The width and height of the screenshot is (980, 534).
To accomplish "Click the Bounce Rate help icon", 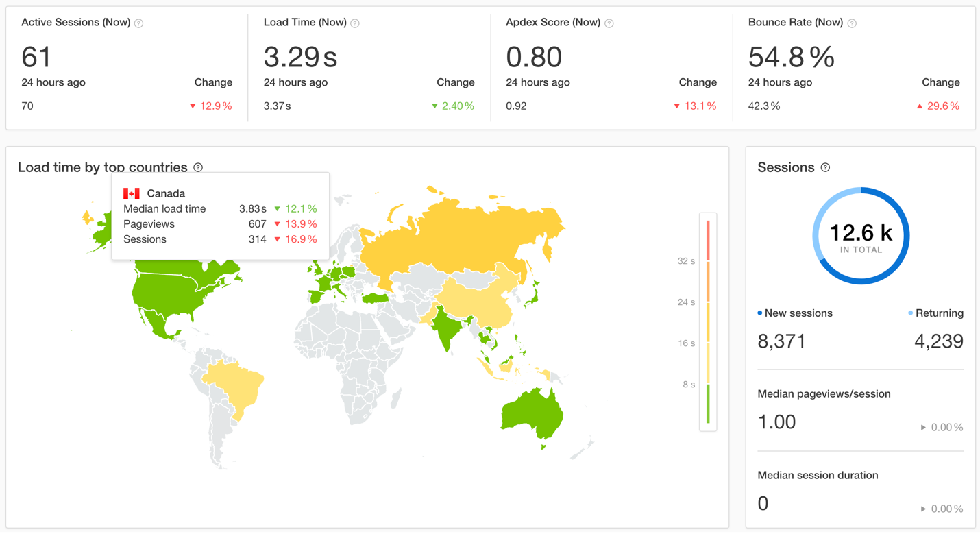I will [x=852, y=23].
